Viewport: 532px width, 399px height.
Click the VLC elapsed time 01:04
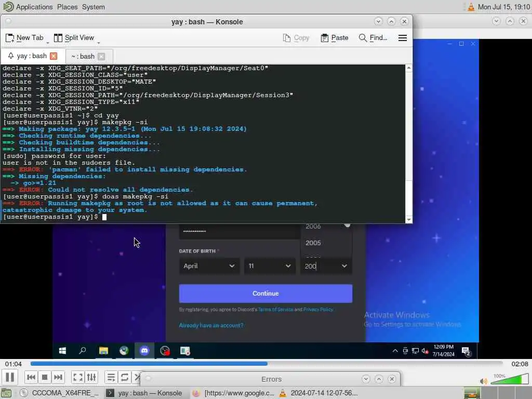[13, 364]
